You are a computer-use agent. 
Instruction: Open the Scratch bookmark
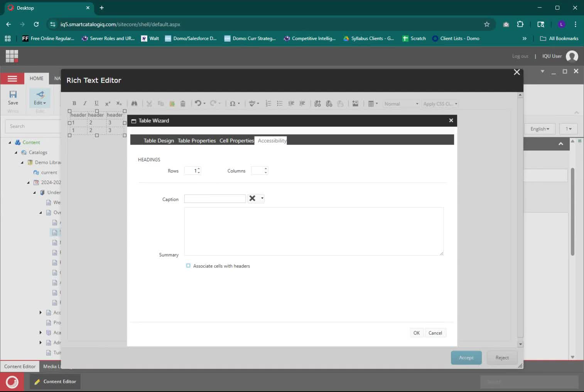[x=414, y=39]
